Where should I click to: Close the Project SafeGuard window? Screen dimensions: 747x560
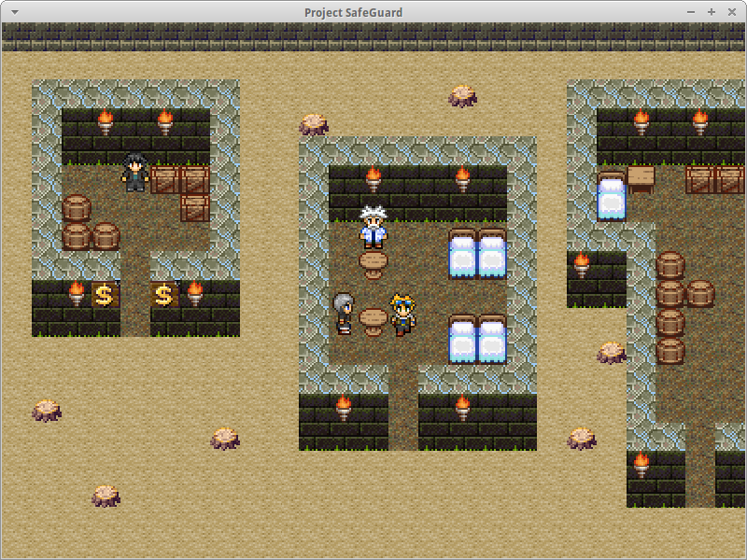[x=732, y=11]
